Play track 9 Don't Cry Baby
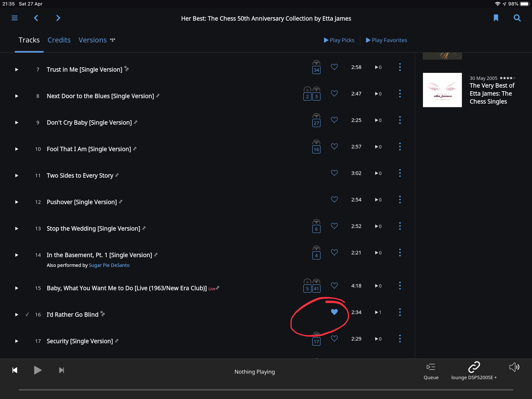532x399 pixels. pyautogui.click(x=17, y=123)
